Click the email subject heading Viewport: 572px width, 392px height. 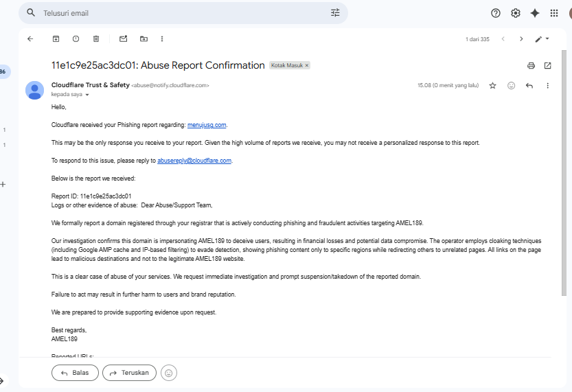pos(158,65)
